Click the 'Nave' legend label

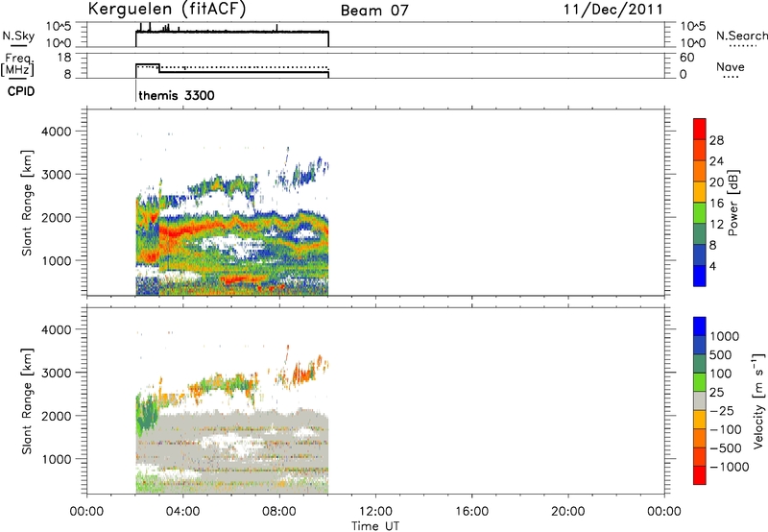(x=731, y=66)
